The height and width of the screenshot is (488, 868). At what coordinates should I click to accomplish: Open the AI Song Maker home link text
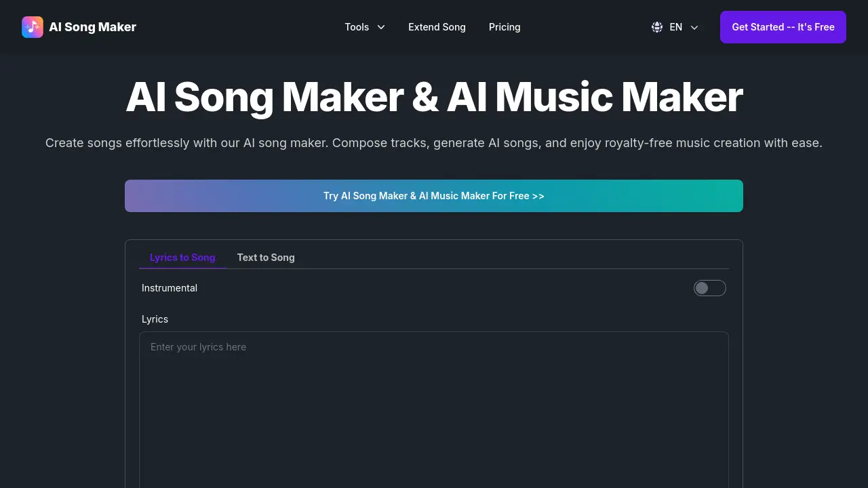click(x=92, y=27)
